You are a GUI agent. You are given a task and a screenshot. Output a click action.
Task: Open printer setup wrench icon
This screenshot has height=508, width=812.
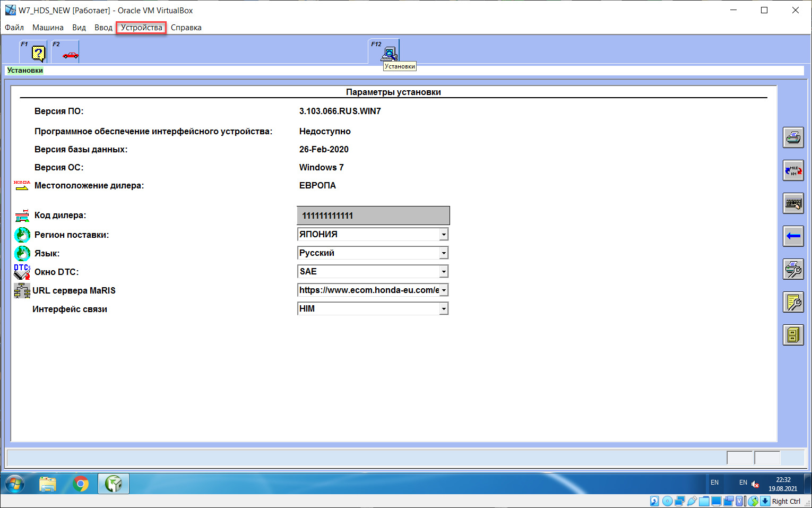[x=793, y=269]
